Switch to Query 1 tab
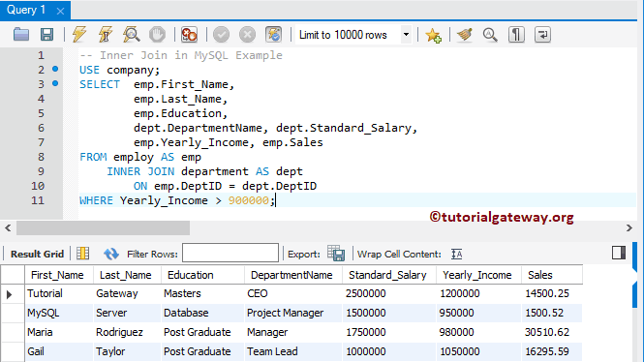644x362 pixels. click(26, 10)
